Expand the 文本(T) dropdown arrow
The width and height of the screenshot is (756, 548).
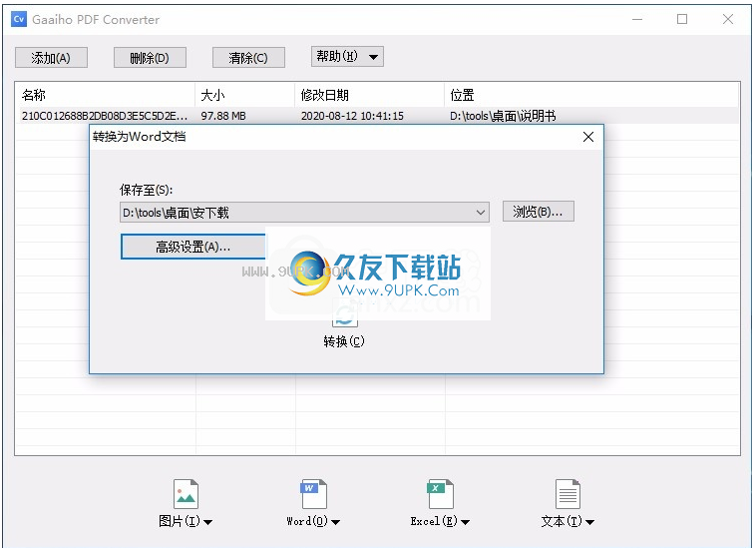589,522
